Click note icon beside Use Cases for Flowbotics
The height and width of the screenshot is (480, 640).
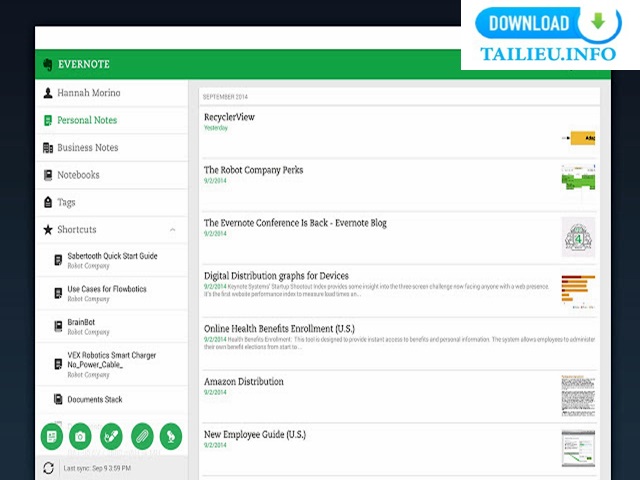58,293
